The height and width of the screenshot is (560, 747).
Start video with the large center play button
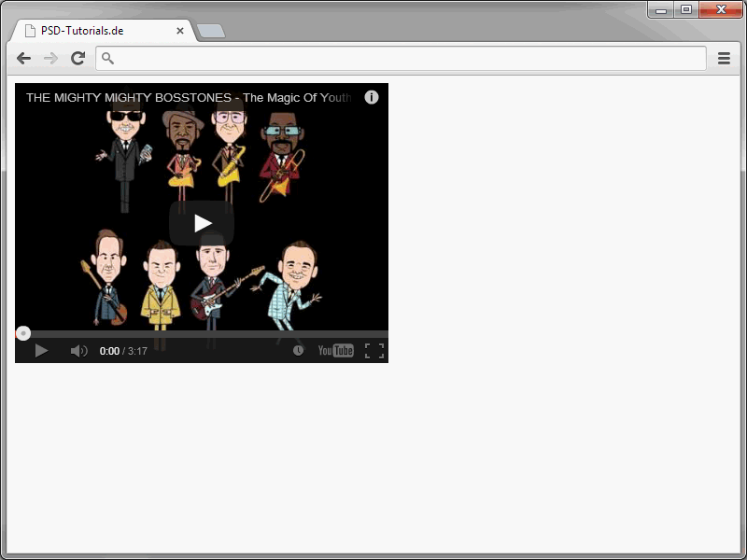click(202, 223)
